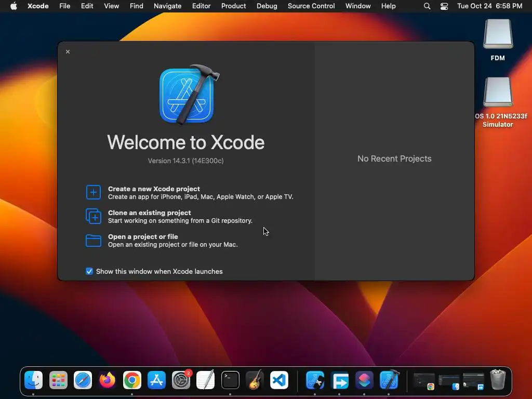Open the View menu

111,6
